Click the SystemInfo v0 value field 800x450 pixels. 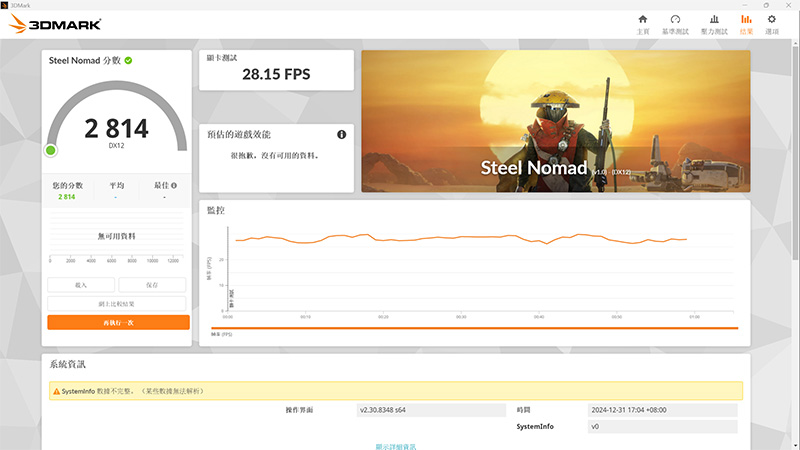click(662, 427)
